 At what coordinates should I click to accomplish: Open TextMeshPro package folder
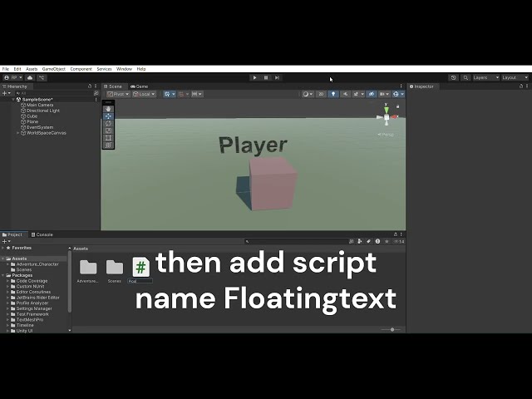[x=30, y=319]
